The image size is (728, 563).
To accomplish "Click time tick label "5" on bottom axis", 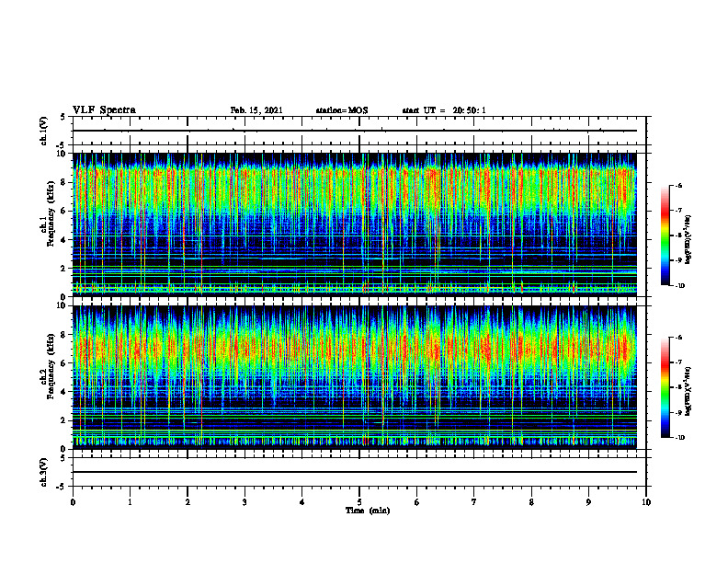I will pos(359,502).
